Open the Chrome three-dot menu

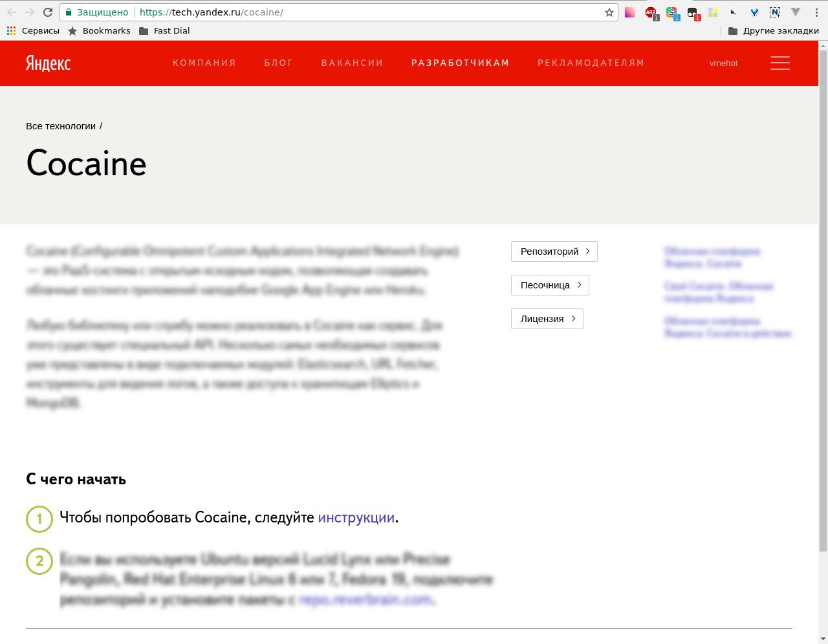pyautogui.click(x=816, y=12)
